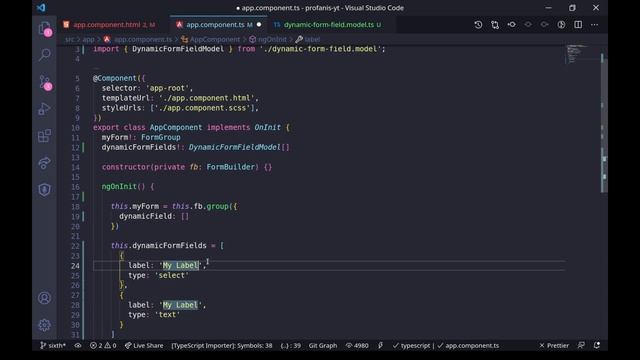Click './app.component.scss' styleUrls string
The height and width of the screenshot is (360, 640).
(202, 108)
